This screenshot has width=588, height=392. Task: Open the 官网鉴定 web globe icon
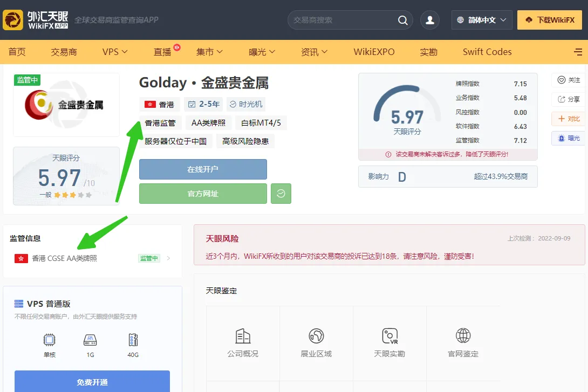[x=463, y=335]
